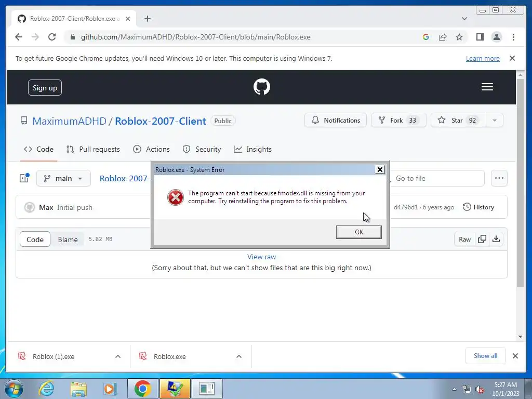Open the main branch selector dropdown
Viewport: 532px width, 399px height.
63,178
